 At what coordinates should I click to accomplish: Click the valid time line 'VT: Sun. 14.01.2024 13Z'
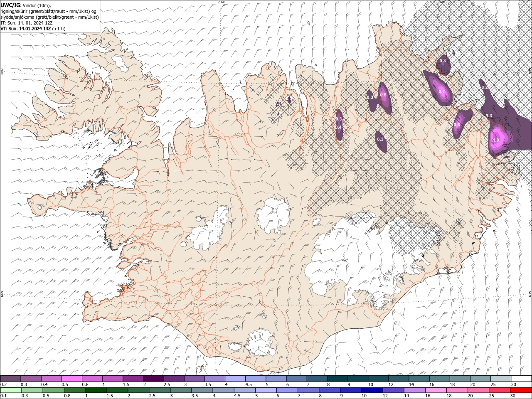pyautogui.click(x=26, y=29)
